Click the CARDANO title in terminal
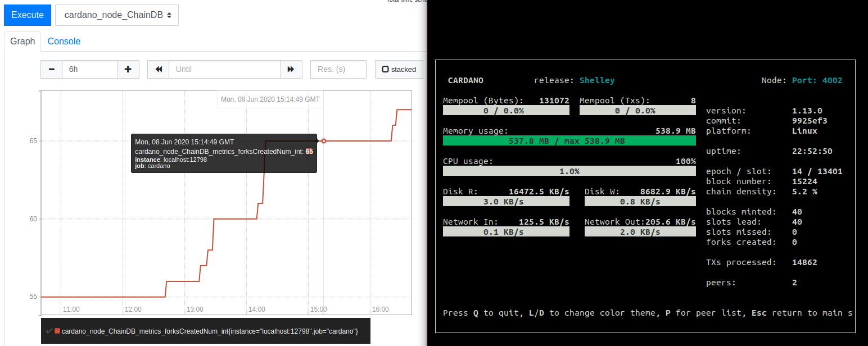 tap(465, 80)
